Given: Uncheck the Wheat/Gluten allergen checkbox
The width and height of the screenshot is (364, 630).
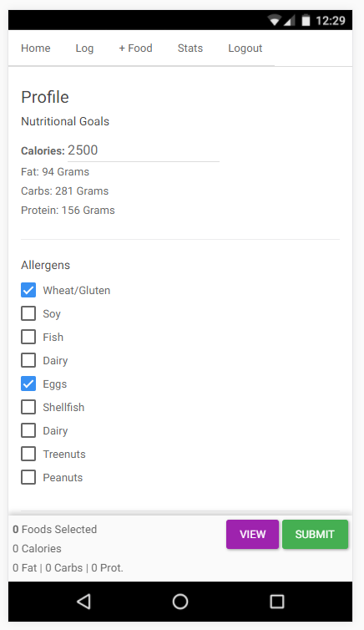Looking at the screenshot, I should point(28,290).
